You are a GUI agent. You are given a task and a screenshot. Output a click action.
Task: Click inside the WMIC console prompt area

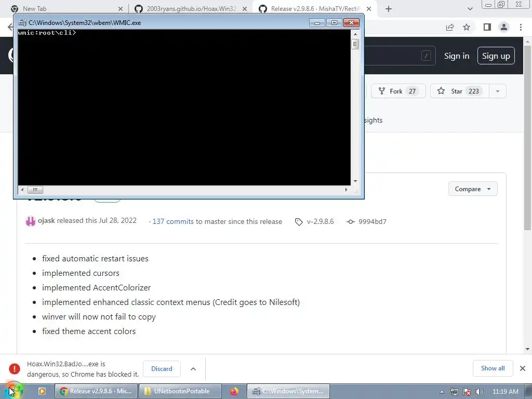click(184, 108)
